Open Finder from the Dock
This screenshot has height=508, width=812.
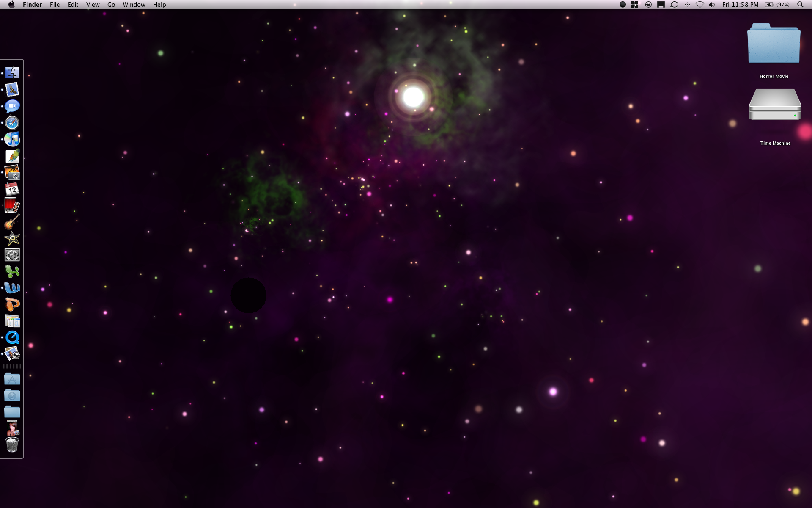(x=12, y=73)
